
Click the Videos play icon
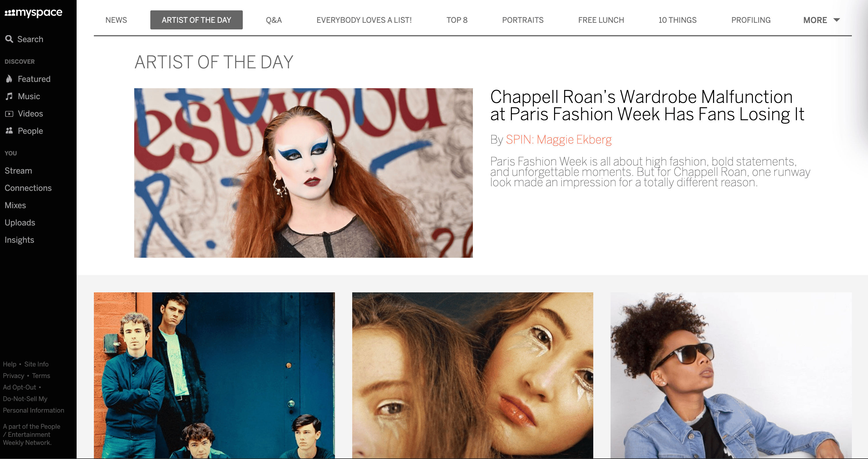tap(9, 114)
